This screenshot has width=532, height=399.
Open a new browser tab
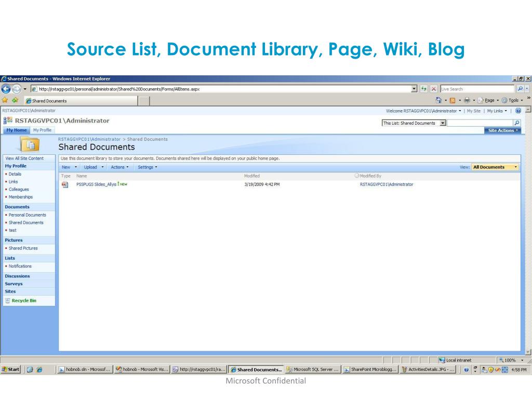(x=144, y=101)
